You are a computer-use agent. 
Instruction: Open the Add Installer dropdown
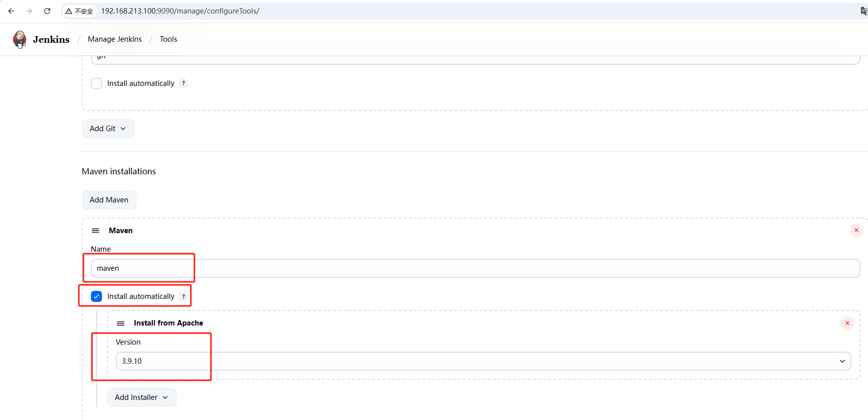142,397
